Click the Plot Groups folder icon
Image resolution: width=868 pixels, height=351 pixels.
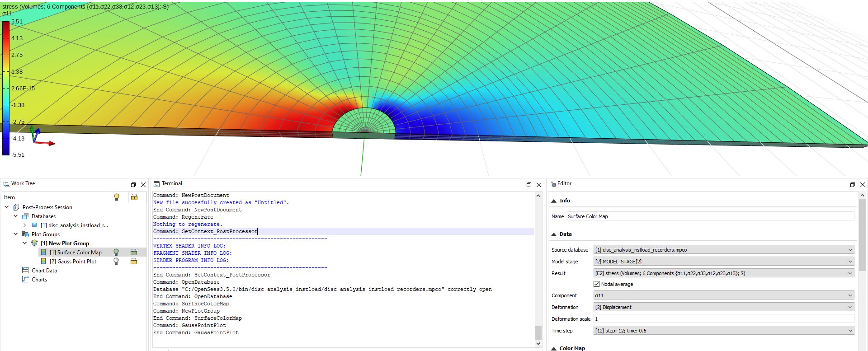(25, 234)
